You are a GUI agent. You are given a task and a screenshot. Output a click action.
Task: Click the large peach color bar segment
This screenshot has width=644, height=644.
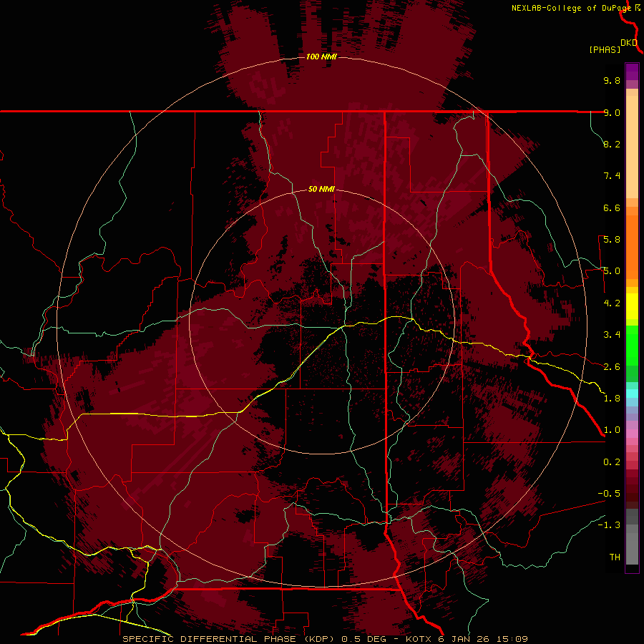coord(632,147)
